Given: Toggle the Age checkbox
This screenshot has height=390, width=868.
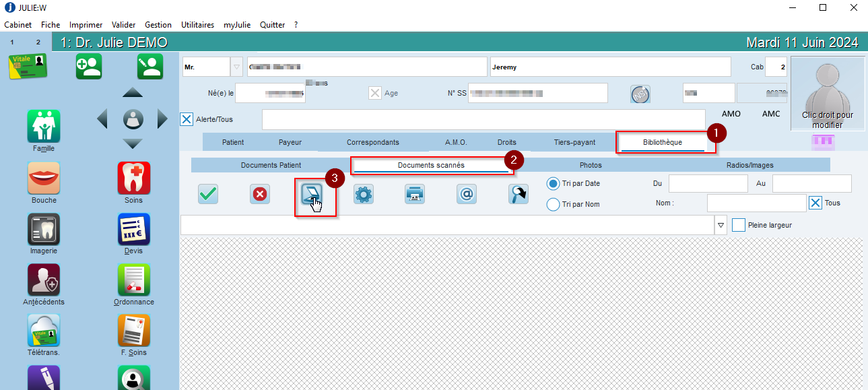Looking at the screenshot, I should pyautogui.click(x=375, y=93).
